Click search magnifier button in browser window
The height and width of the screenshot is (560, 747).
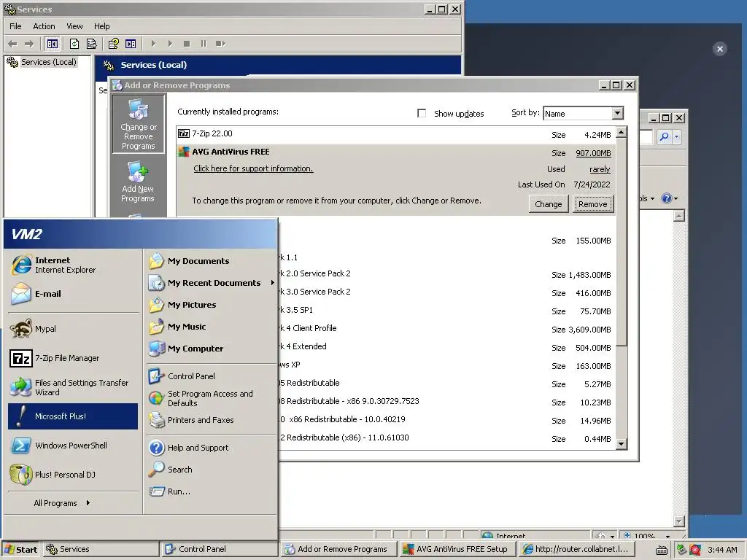(664, 137)
